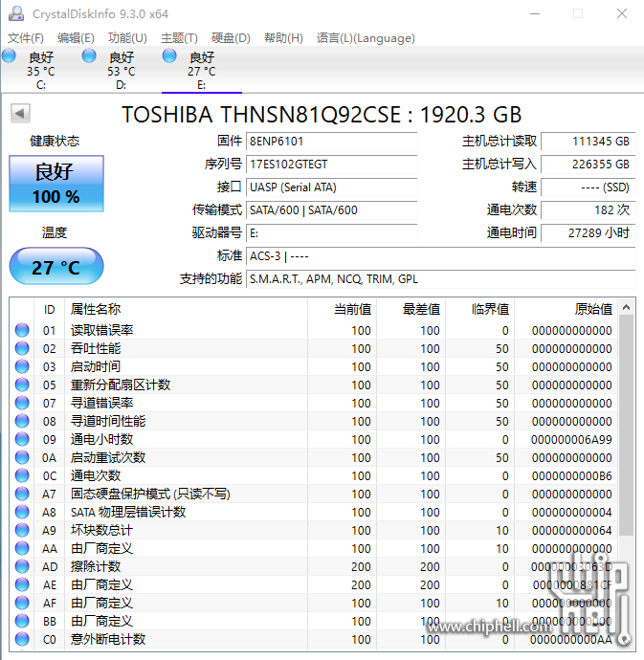Click status orb for row AF
Image resolution: width=644 pixels, height=660 pixels.
pos(22,603)
